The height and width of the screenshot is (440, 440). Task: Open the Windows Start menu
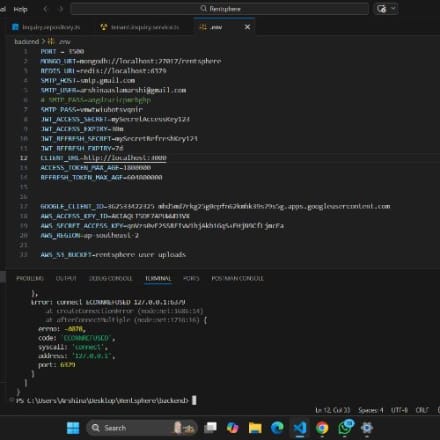(73, 428)
